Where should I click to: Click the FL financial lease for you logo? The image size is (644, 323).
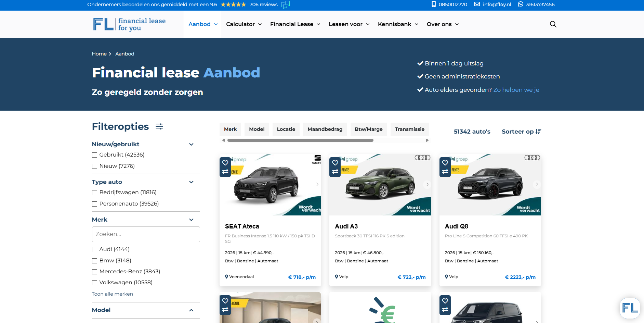point(129,24)
